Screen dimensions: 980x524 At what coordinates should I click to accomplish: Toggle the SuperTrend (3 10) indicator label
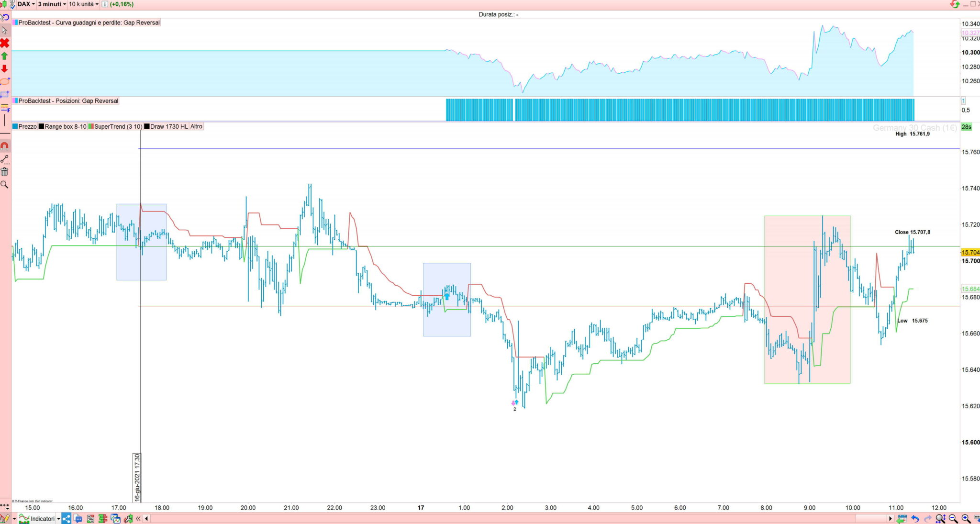pyautogui.click(x=115, y=126)
